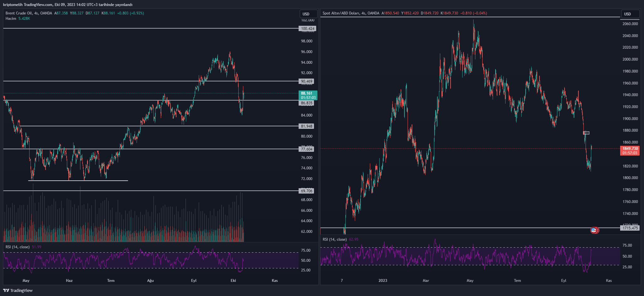Open USD currency selector on Brent chart
This screenshot has height=296, width=644.
(308, 14)
